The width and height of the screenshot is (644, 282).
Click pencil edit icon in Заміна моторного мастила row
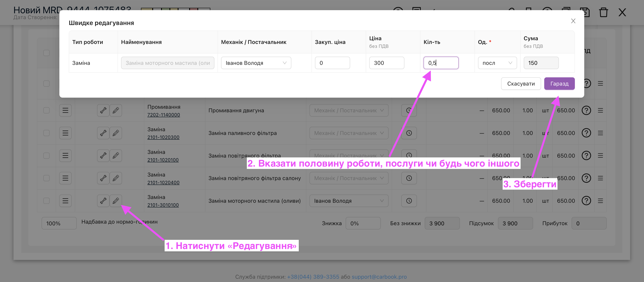pos(115,201)
